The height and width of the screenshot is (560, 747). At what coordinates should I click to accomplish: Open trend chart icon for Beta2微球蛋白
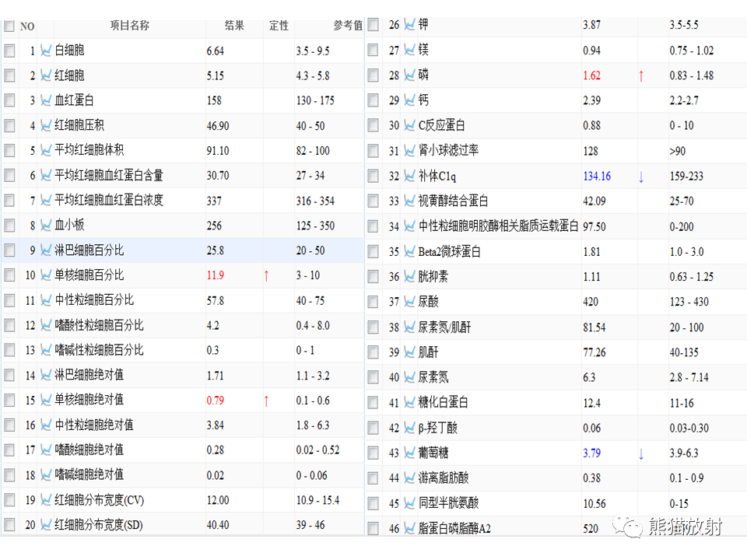(409, 251)
